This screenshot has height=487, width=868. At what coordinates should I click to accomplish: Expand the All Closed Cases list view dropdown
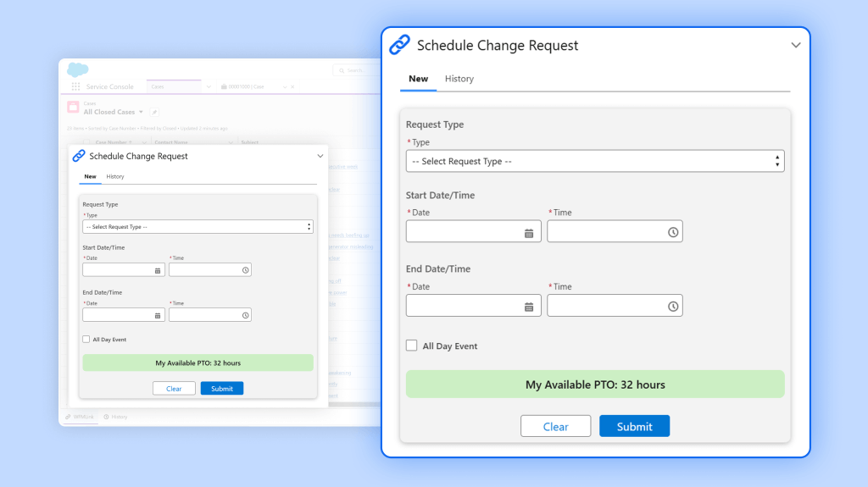coord(141,112)
